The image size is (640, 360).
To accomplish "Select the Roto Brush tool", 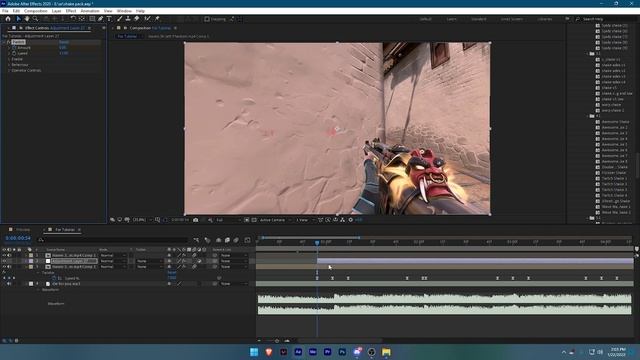I will point(147,19).
